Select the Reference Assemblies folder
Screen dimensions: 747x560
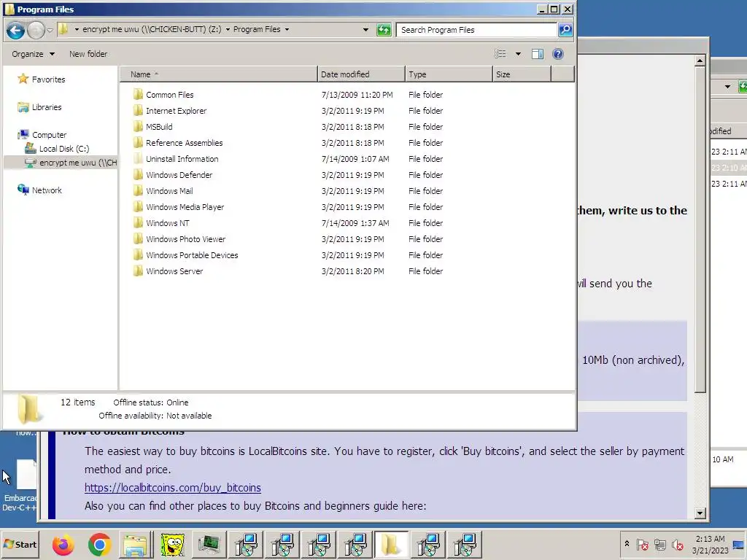(185, 143)
